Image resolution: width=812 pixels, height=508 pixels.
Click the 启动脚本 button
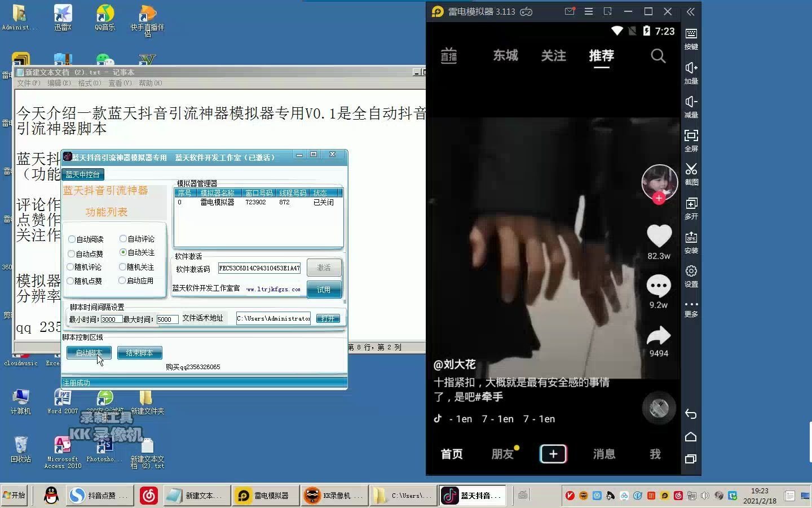(89, 353)
